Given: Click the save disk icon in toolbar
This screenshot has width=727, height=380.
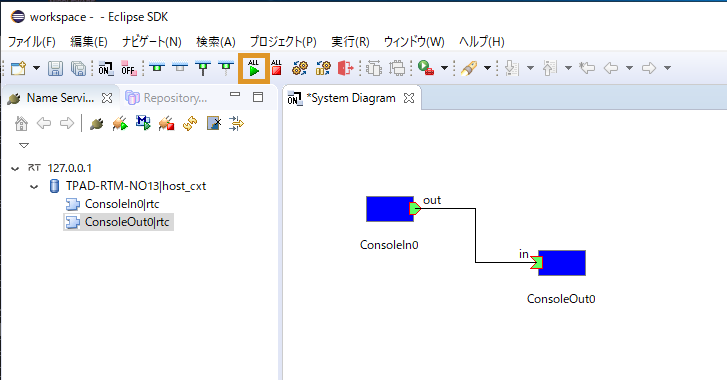Looking at the screenshot, I should click(56, 69).
